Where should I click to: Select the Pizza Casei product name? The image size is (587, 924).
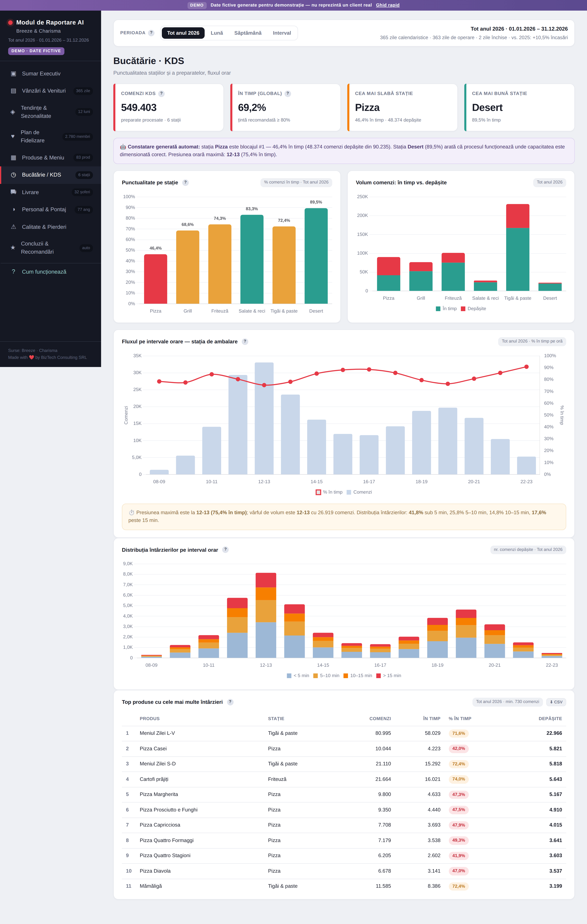(x=153, y=749)
